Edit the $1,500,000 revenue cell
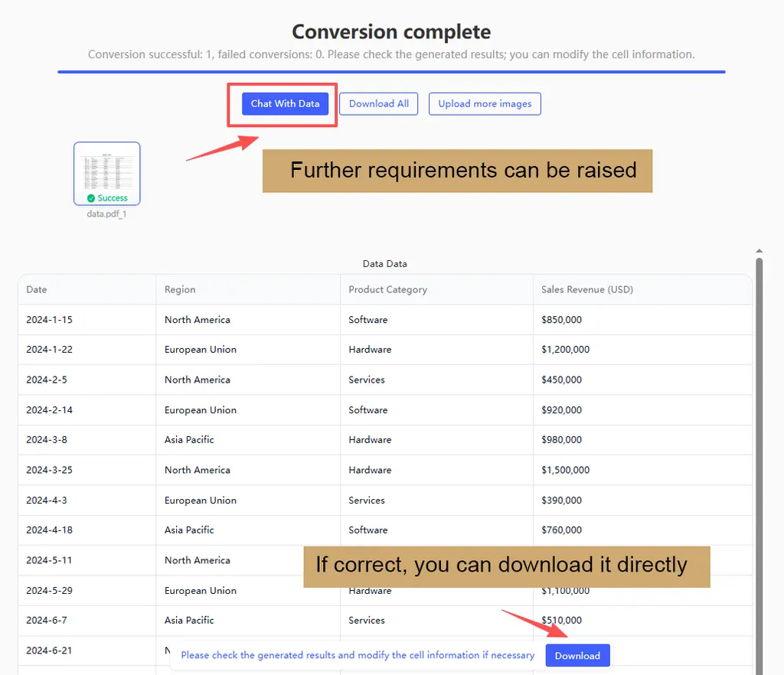Screen dimensions: 784x675 [x=565, y=470]
